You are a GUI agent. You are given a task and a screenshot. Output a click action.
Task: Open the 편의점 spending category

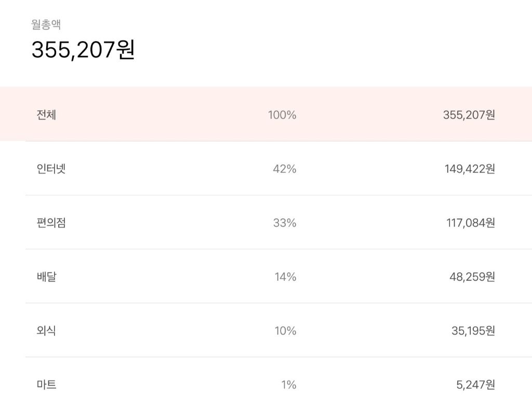[51, 223]
